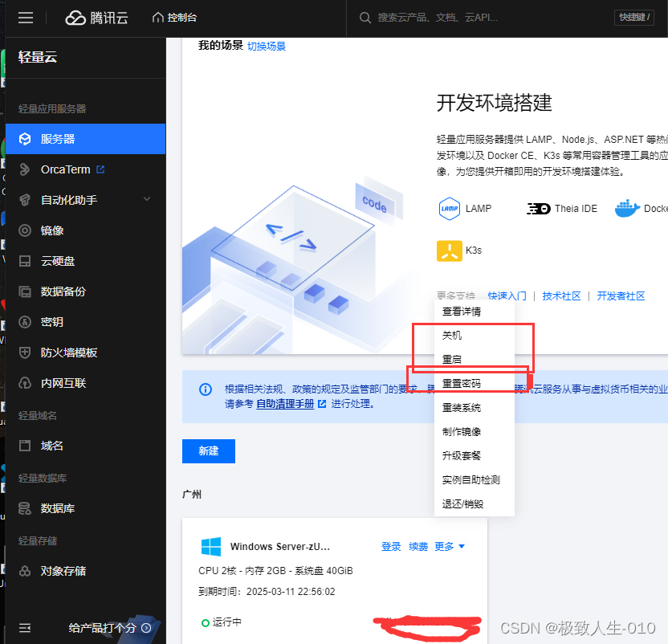Click the Docker whale icon
668x644 pixels.
tap(627, 209)
